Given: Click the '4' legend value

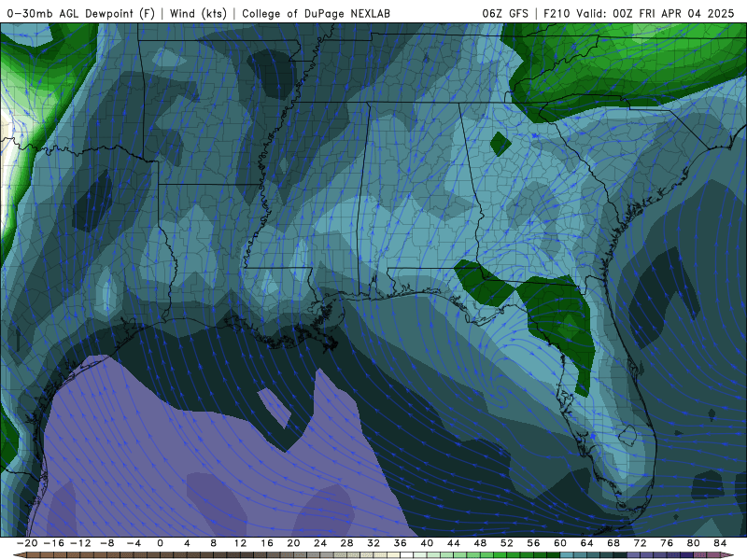Looking at the screenshot, I should tap(187, 543).
